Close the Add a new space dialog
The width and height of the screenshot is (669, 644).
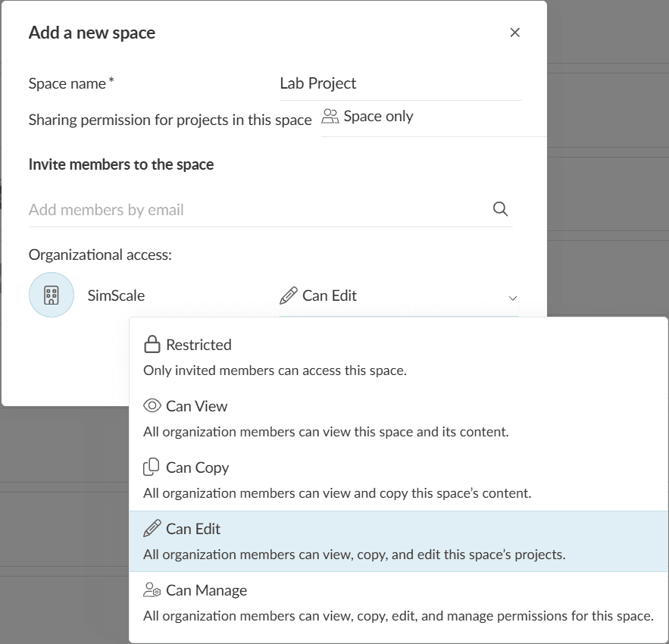(x=515, y=33)
